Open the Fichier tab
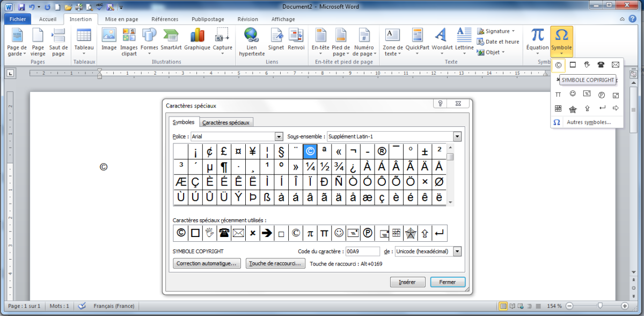 pyautogui.click(x=18, y=19)
